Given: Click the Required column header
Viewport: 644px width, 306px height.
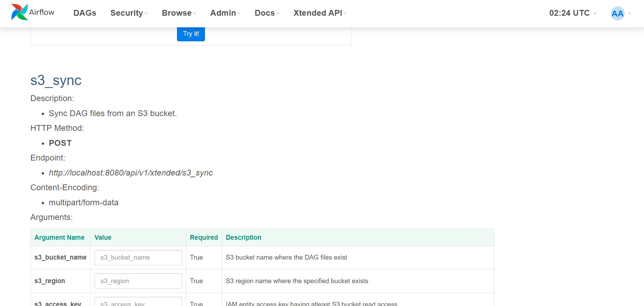Looking at the screenshot, I should coord(204,237).
